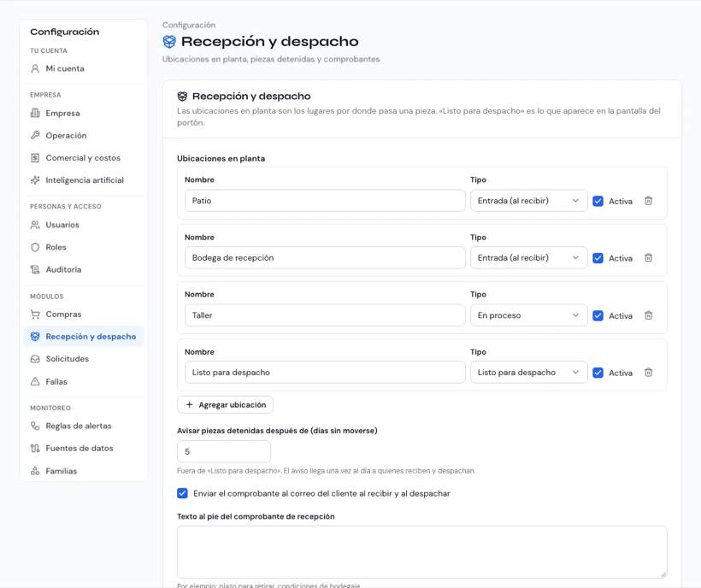Open Tipo dropdown showing Listo para despacho
The width and height of the screenshot is (701, 588).
pos(528,372)
